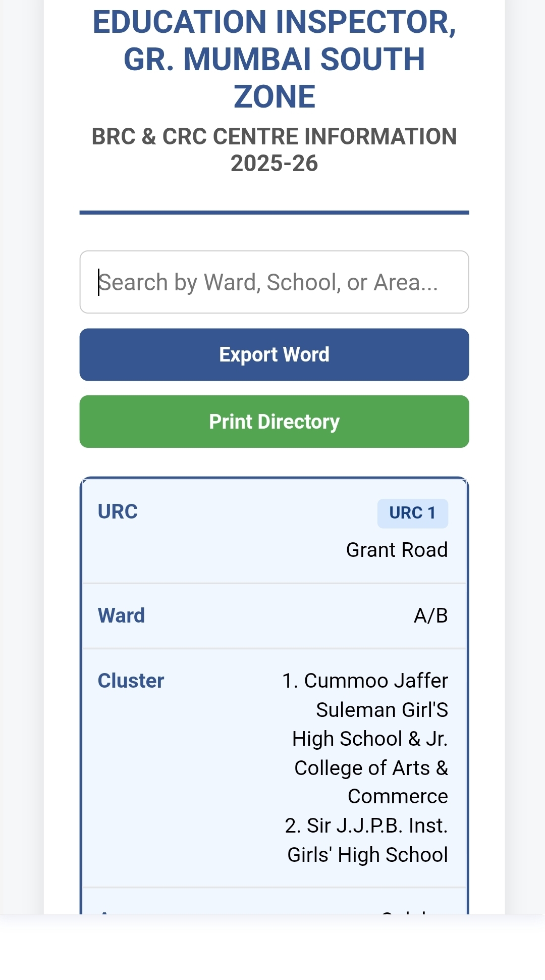The image size is (545, 980).
Task: Tap the College of Arts & text line
Action: [x=371, y=768]
